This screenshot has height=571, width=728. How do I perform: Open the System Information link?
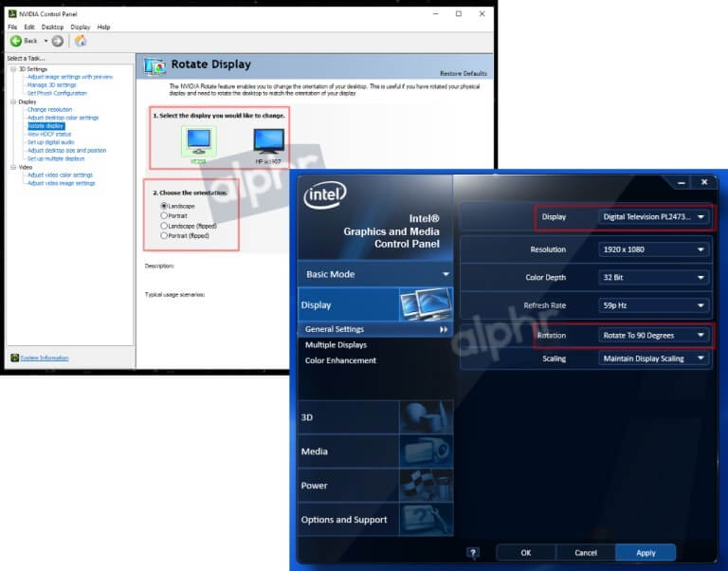point(45,358)
